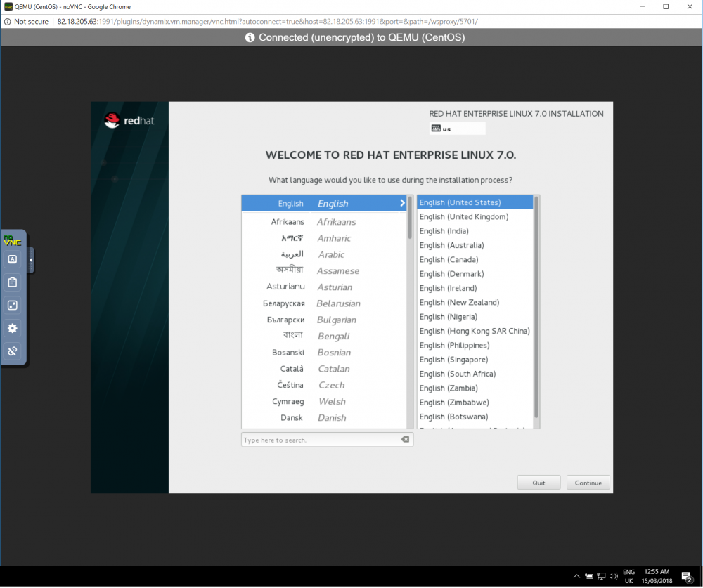The image size is (703, 588).
Task: Select English (Zambia) locale
Action: 475,388
